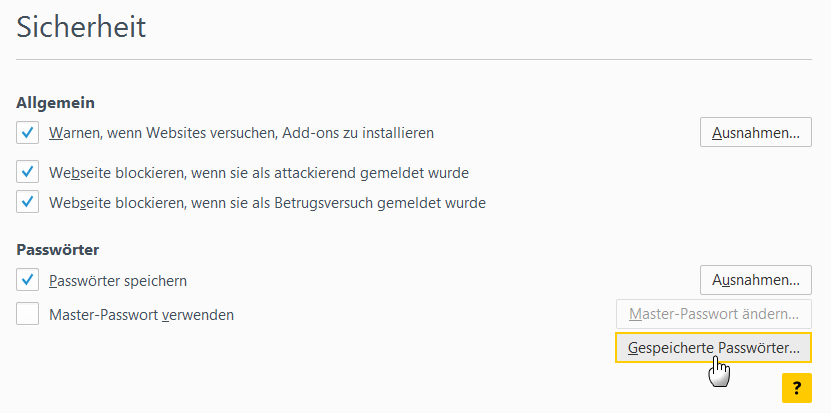Click the 'Master-Passwort verwenden' label text
Viewport: 831px width, 413px height.
[x=142, y=315]
